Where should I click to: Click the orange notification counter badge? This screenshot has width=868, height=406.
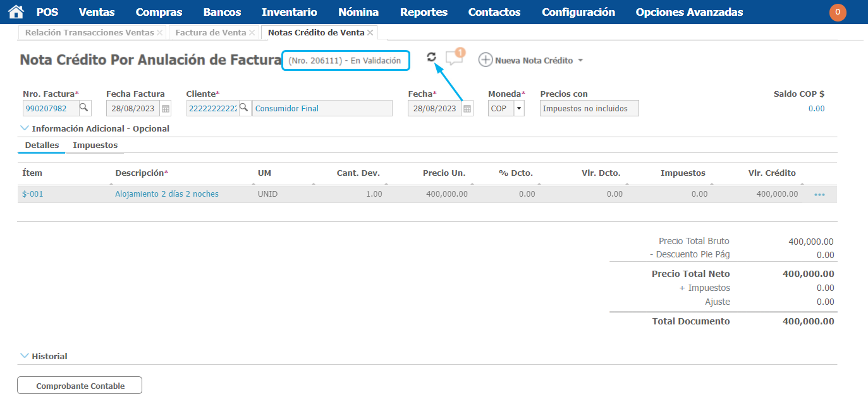click(x=838, y=12)
